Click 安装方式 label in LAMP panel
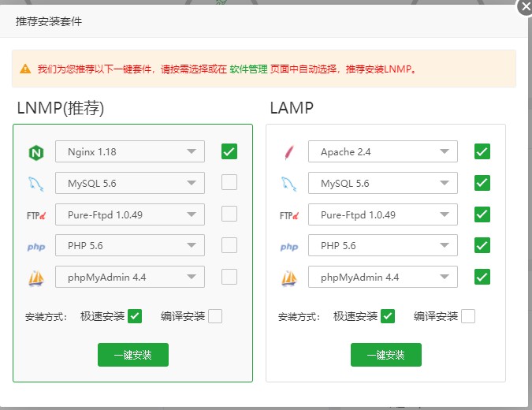The image size is (532, 410). pyautogui.click(x=299, y=317)
